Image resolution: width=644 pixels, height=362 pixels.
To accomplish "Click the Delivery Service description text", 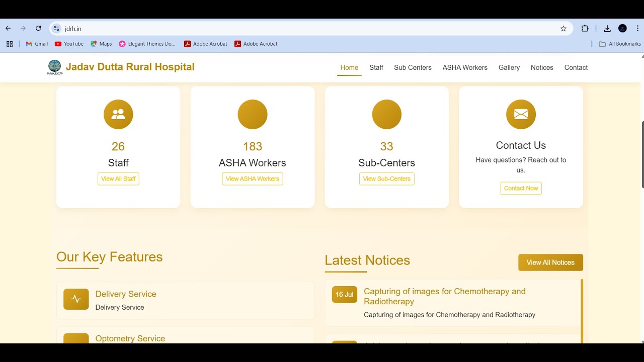I will coord(120,307).
